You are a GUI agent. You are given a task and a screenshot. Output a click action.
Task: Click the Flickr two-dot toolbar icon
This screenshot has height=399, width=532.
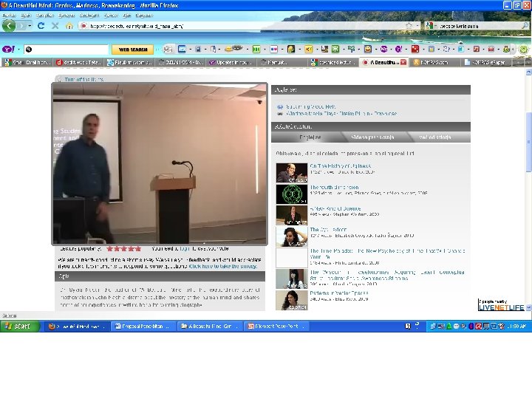click(274, 50)
